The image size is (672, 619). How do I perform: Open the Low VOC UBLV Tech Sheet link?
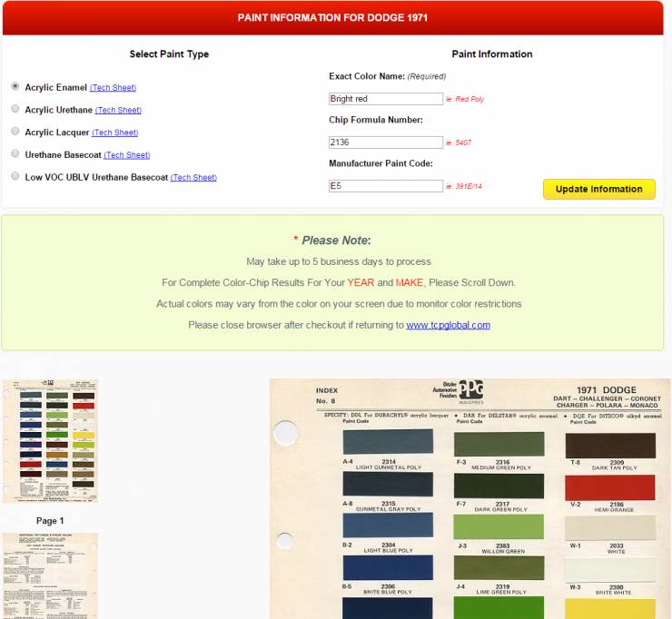[x=193, y=177]
